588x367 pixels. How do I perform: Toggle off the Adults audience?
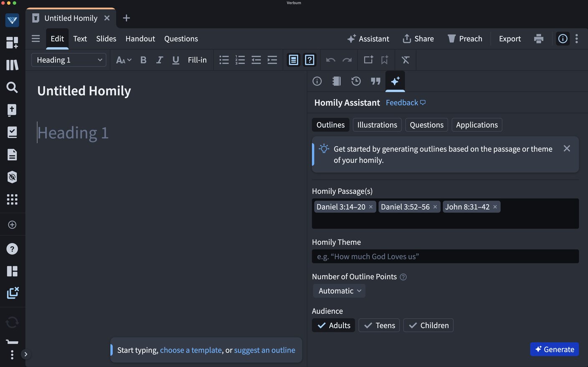coord(333,325)
